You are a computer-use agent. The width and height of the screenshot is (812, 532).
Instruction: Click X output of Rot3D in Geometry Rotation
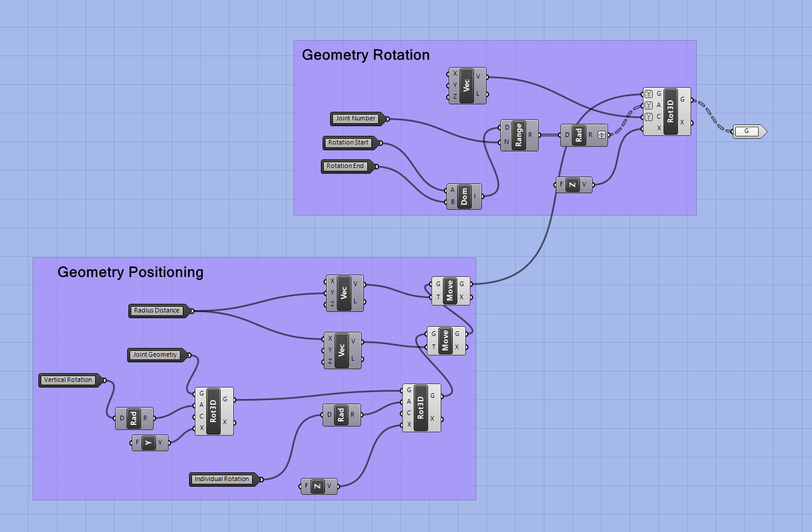click(x=682, y=122)
